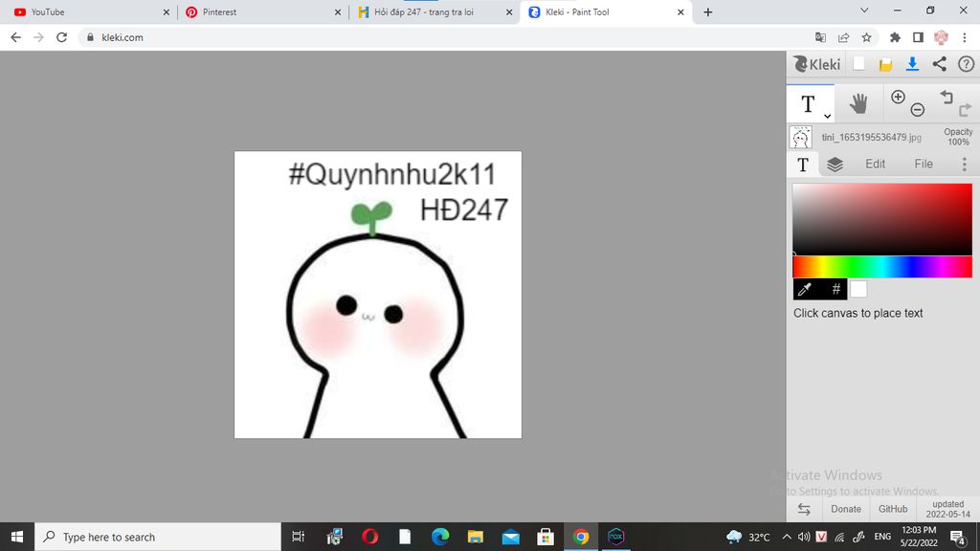Viewport: 980px width, 551px height.
Task: Launch Opera from the taskbar
Action: coord(369,537)
